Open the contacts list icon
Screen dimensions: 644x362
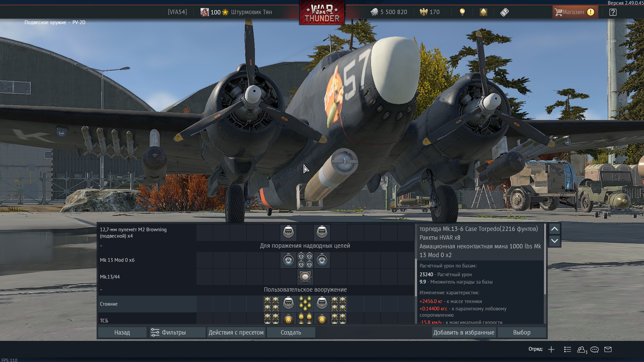point(582,349)
